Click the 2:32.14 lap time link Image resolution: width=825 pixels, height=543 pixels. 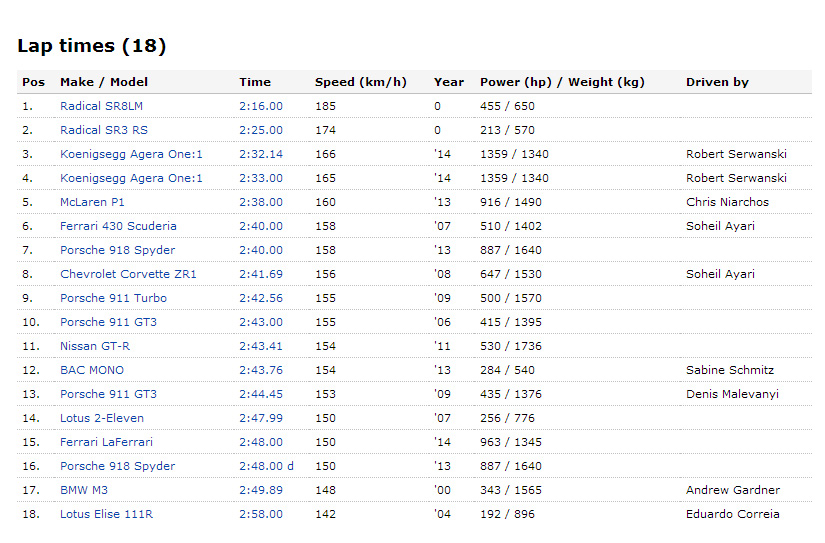(261, 154)
